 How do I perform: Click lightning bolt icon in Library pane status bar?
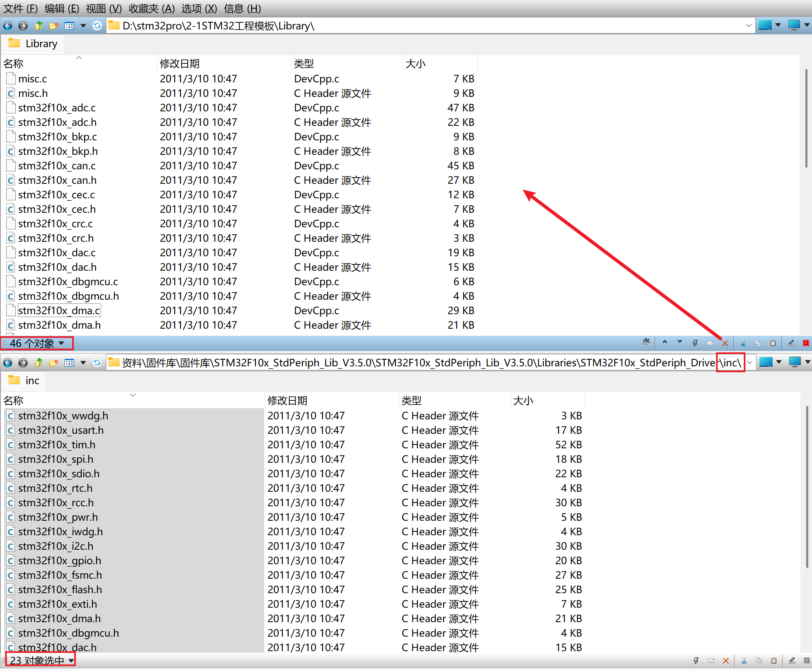695,343
